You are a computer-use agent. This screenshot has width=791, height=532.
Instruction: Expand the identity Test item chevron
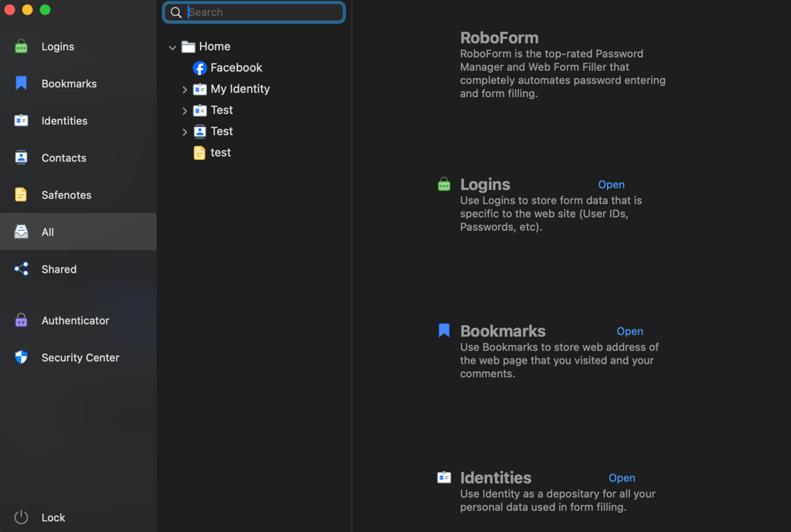(x=185, y=111)
